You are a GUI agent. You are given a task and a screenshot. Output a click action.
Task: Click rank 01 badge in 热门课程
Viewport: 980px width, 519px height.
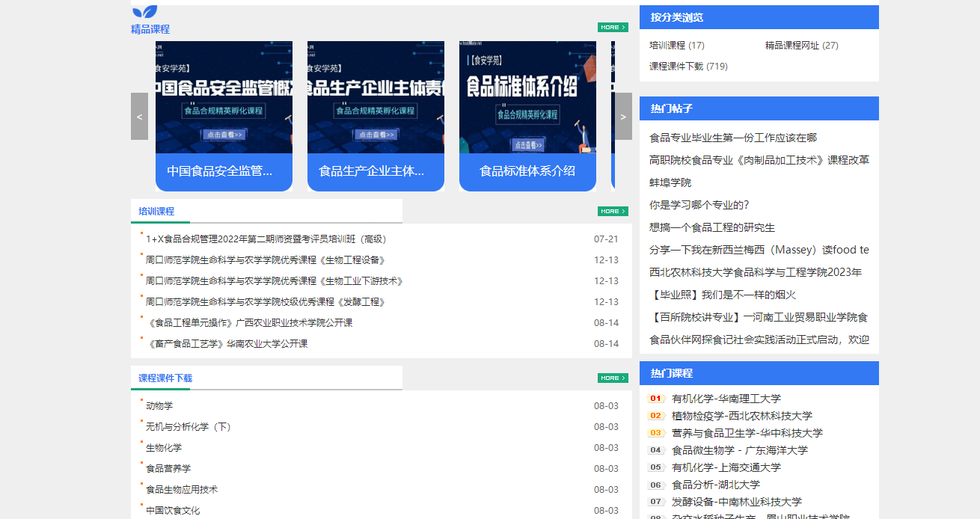coord(656,399)
